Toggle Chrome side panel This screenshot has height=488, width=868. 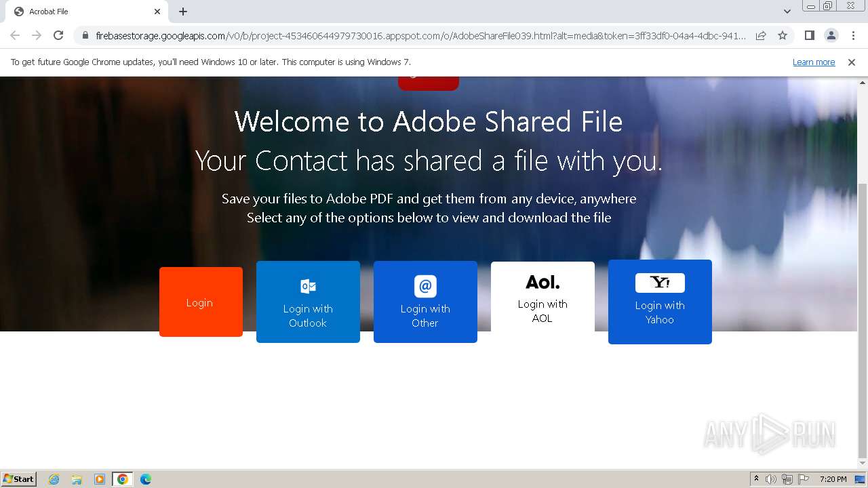click(x=809, y=35)
